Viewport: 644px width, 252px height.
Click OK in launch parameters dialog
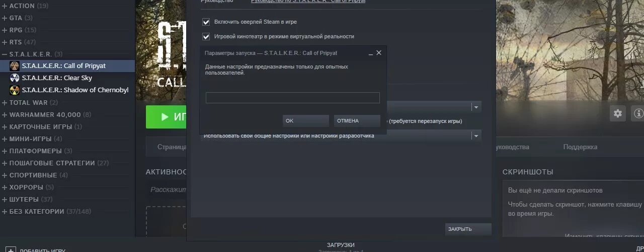[x=305, y=120]
